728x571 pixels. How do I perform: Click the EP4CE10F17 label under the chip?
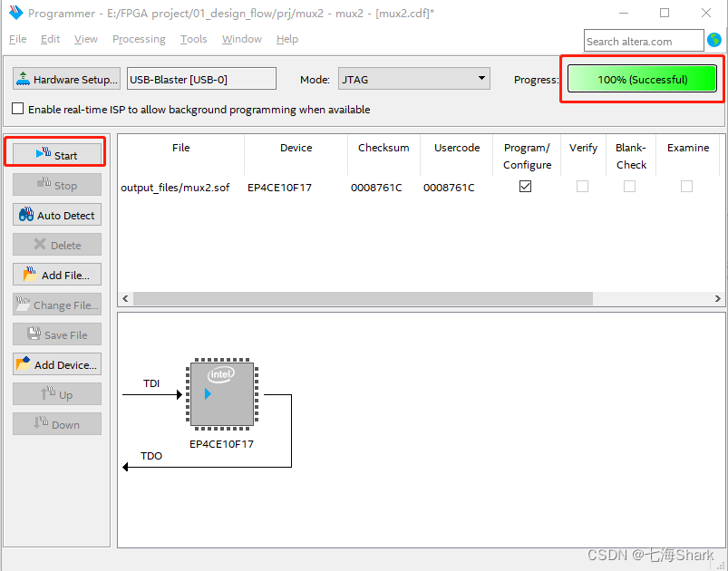pos(221,444)
